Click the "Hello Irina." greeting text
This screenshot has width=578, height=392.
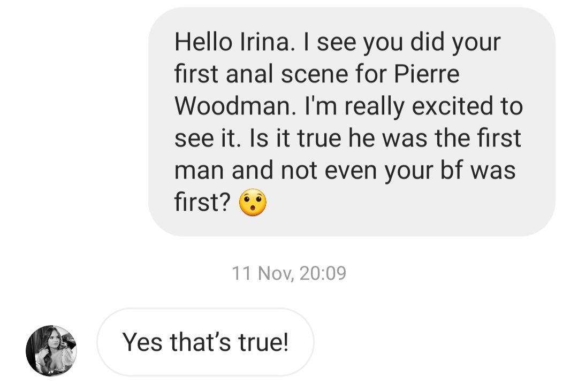pos(234,42)
